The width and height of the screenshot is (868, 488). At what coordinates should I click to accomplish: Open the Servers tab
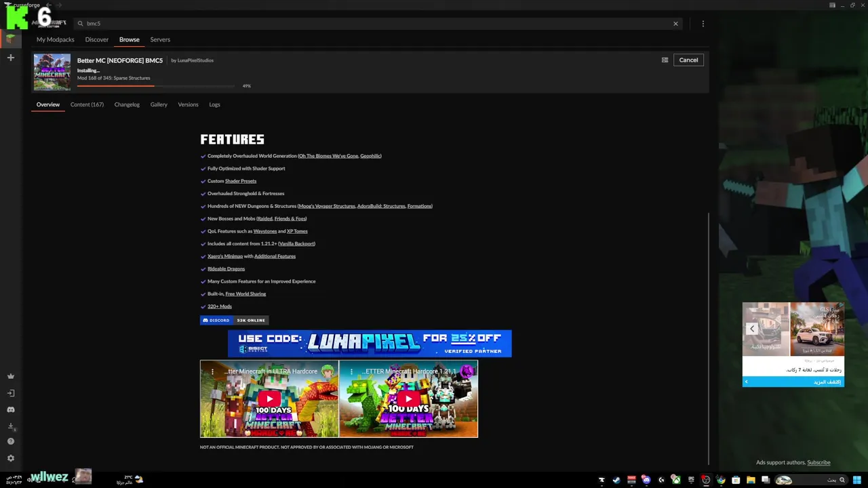click(160, 39)
